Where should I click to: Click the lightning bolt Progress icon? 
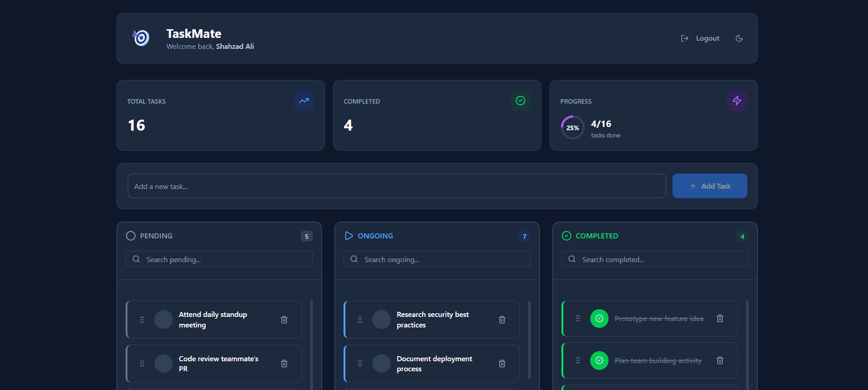click(737, 101)
